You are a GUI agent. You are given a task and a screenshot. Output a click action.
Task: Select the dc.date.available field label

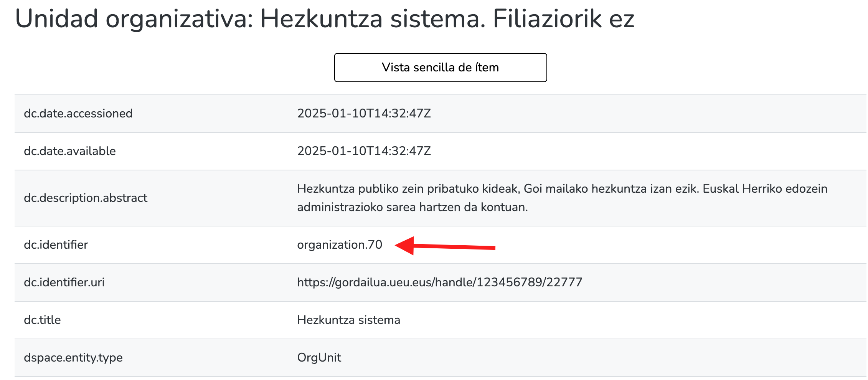[x=69, y=151]
